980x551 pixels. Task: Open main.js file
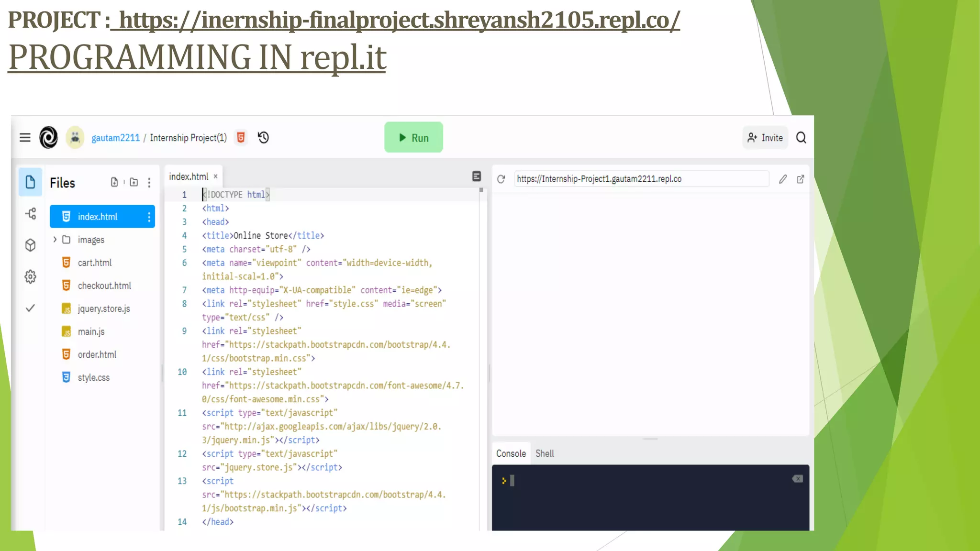coord(91,331)
